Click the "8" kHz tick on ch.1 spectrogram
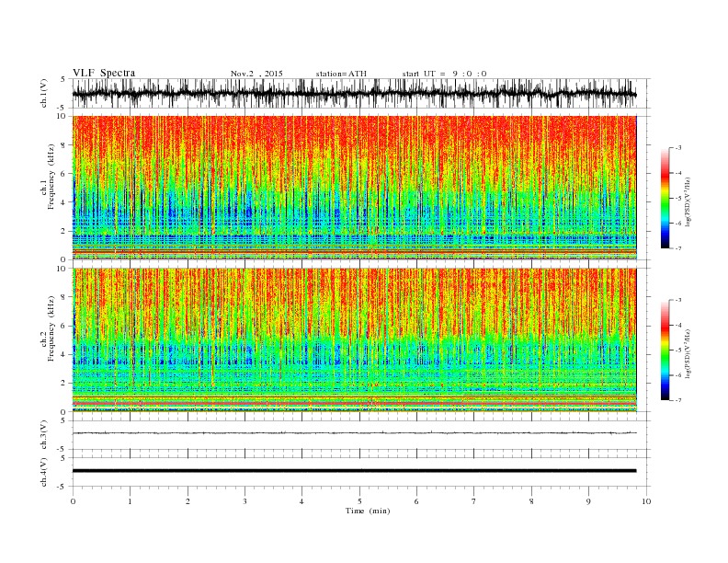 (x=64, y=145)
